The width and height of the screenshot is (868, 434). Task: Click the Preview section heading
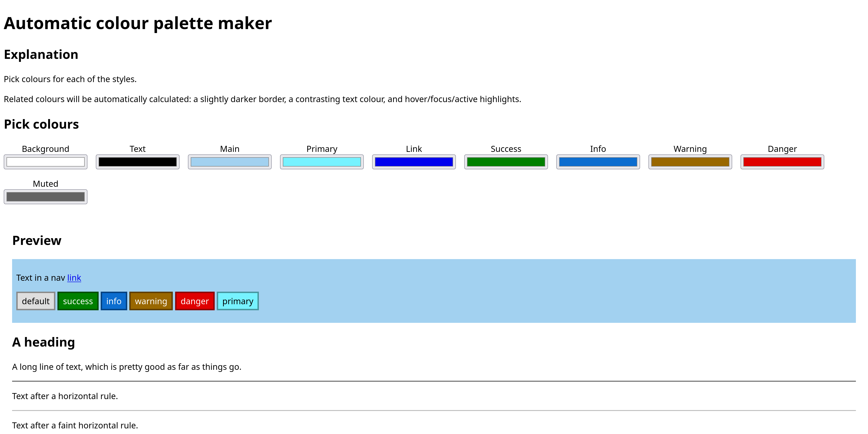click(x=37, y=240)
